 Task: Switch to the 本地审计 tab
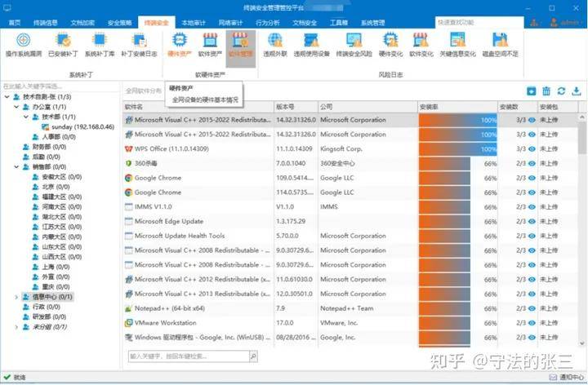194,23
